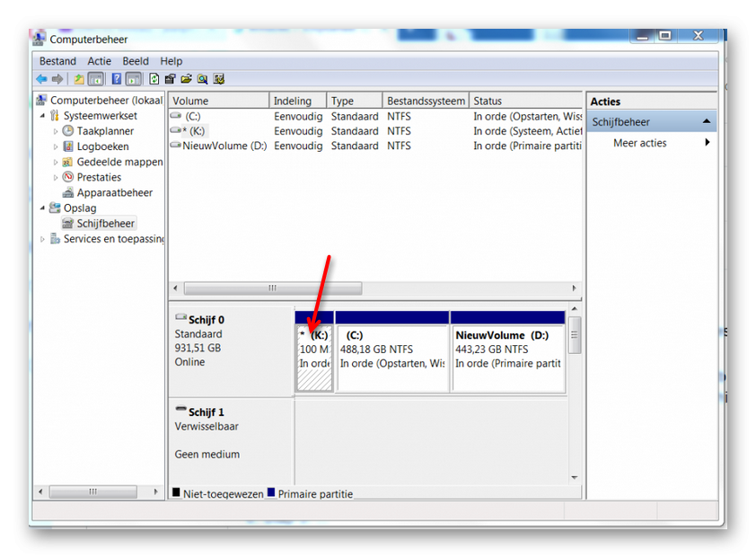The image size is (756, 558).
Task: Open the Actie menu
Action: click(x=100, y=61)
